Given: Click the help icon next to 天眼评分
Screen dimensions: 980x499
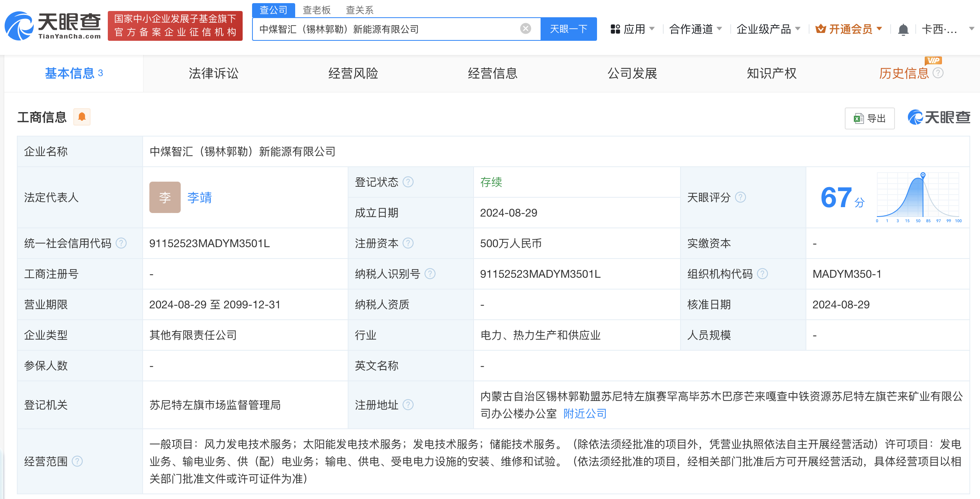Looking at the screenshot, I should pyautogui.click(x=740, y=198).
